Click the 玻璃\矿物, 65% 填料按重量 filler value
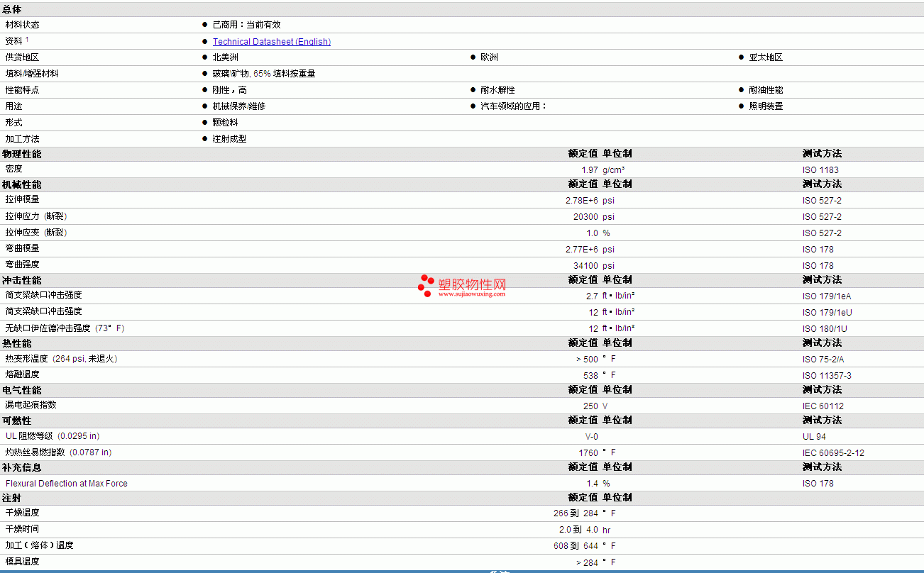Screen dimensions: 924x573 [x=264, y=74]
